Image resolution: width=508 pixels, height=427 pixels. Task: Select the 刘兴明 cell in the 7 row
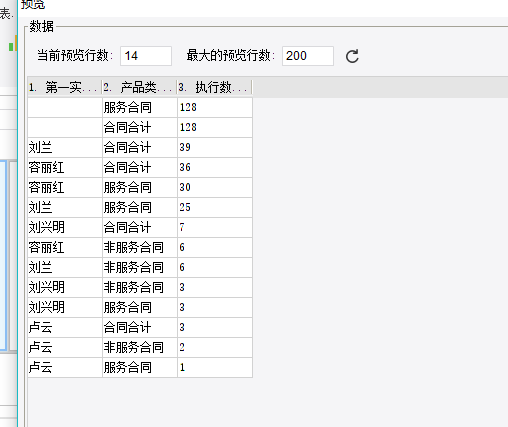tap(65, 227)
